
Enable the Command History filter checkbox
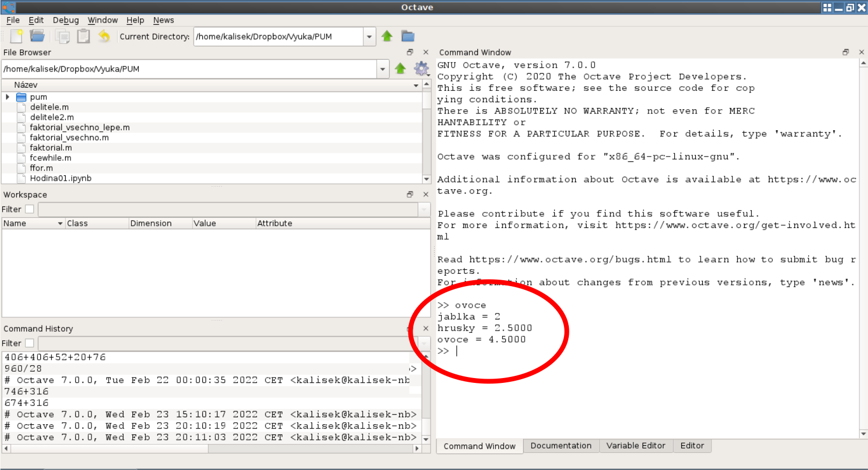[30, 343]
